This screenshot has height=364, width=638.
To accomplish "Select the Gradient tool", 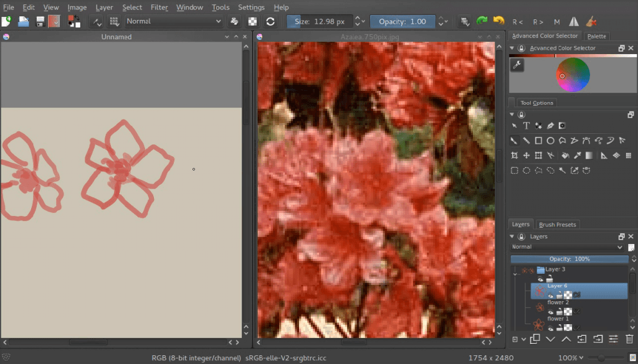I will 589,155.
